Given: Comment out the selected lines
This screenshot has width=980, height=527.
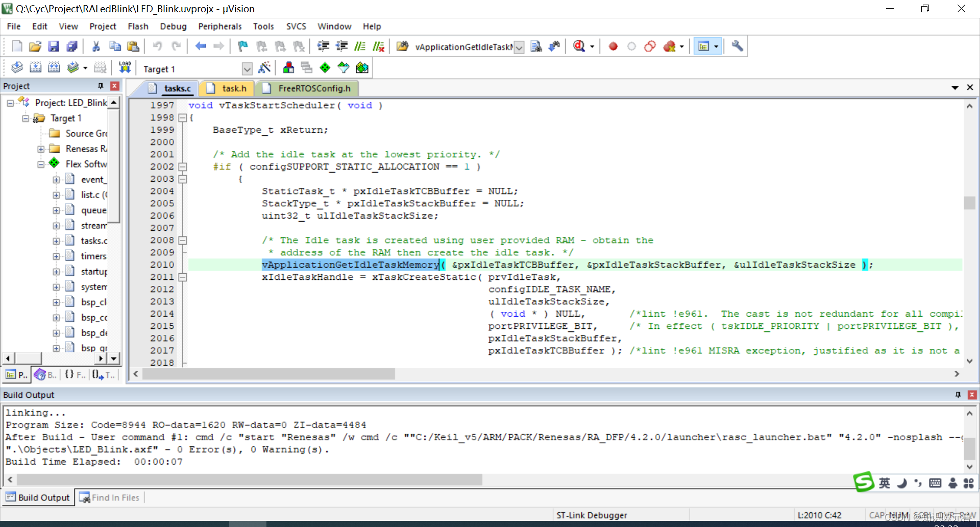Looking at the screenshot, I should (x=360, y=46).
